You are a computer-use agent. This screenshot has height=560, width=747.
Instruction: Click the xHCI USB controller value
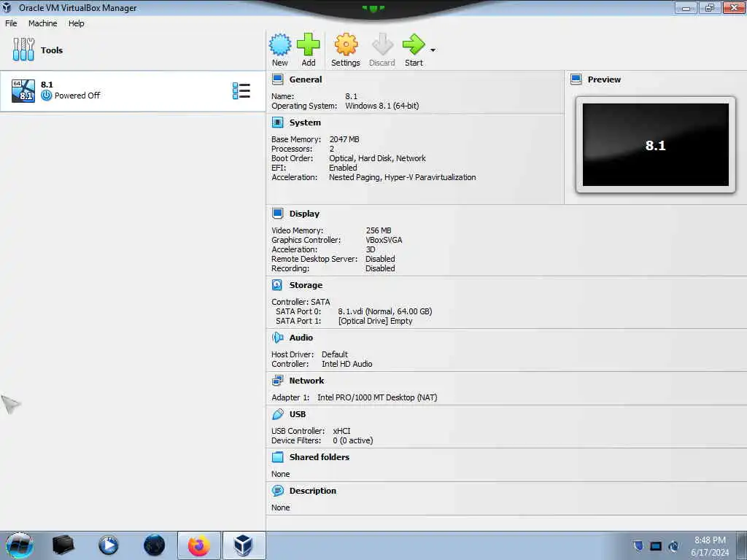pos(341,431)
